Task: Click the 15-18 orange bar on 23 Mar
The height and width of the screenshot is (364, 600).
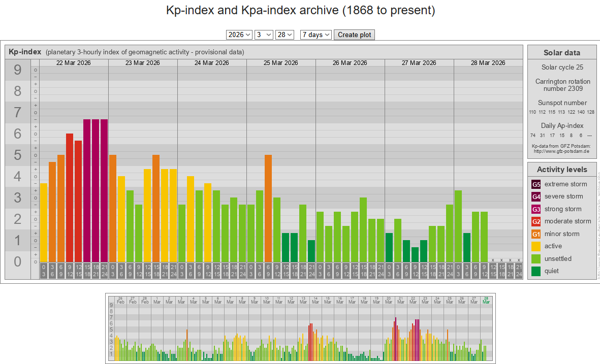Action: point(156,208)
